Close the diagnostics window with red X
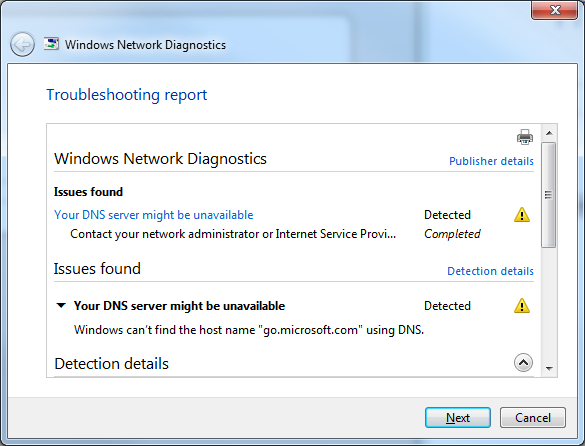The image size is (585, 446). click(555, 10)
